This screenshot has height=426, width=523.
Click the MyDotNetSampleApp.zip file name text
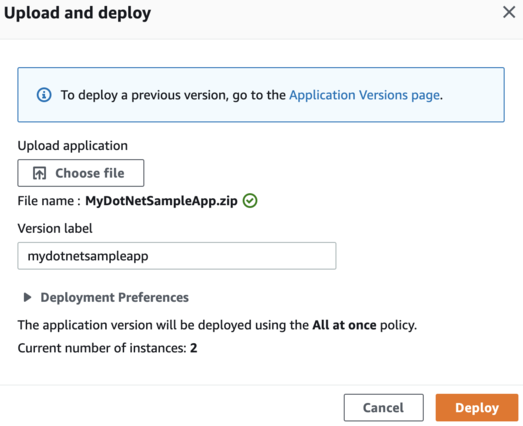(161, 201)
